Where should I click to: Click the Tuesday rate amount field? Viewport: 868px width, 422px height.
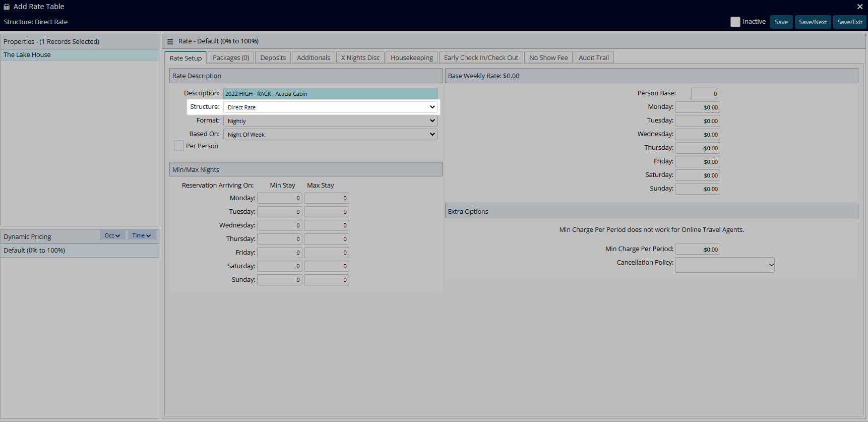698,120
